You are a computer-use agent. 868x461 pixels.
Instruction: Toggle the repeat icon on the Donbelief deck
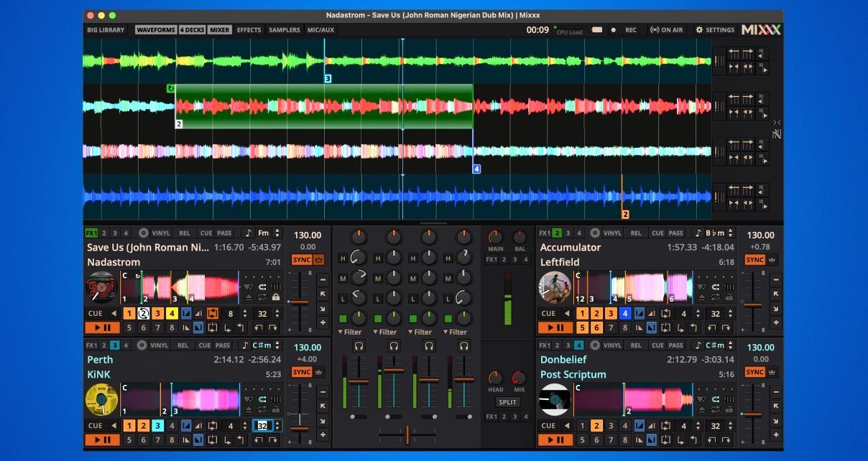pyautogui.click(x=715, y=409)
